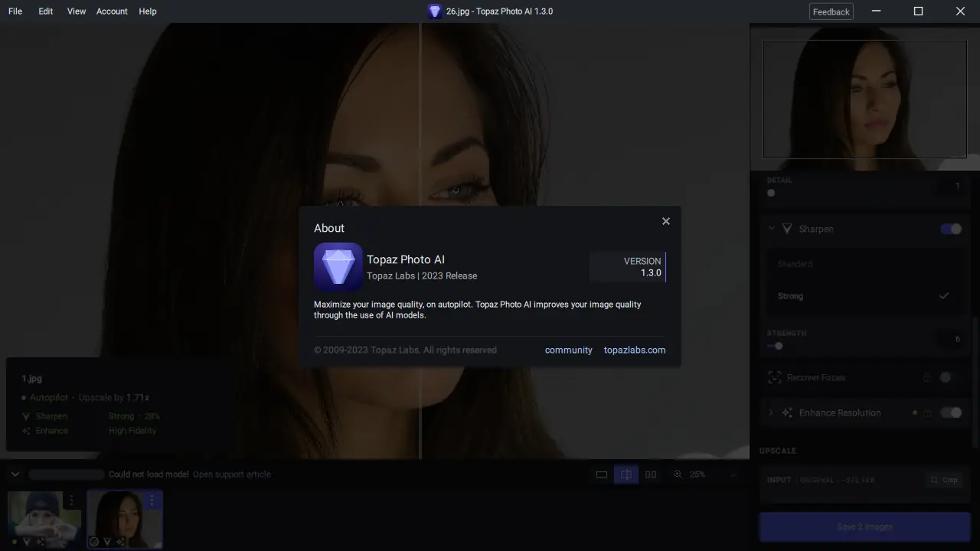Open options menu on first thumbnail

click(x=72, y=500)
